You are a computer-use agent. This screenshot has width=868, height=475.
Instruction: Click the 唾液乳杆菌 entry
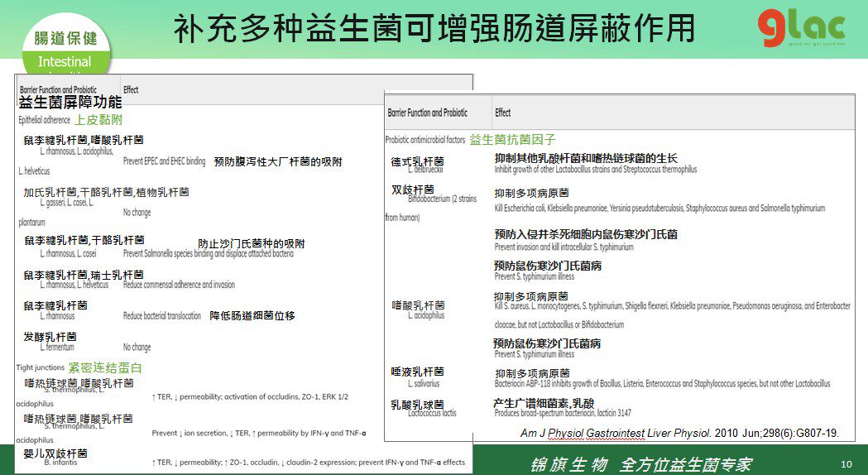417,372
